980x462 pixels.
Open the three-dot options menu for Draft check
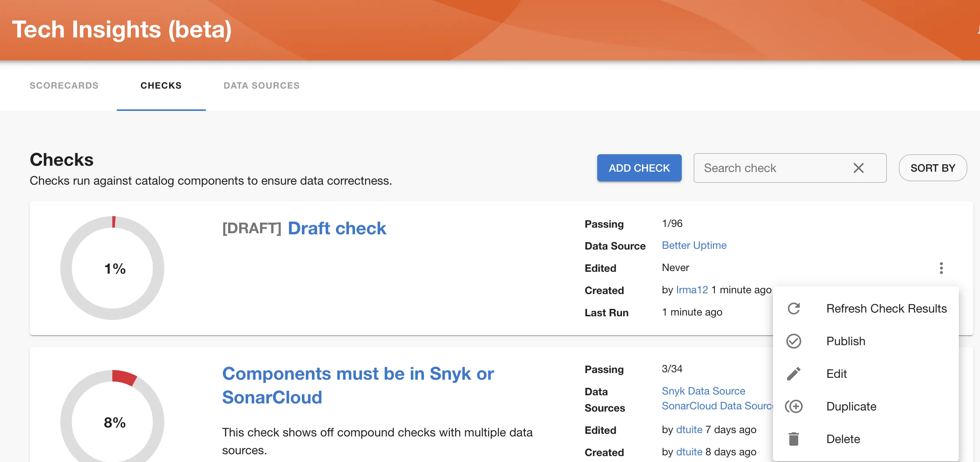click(x=941, y=268)
